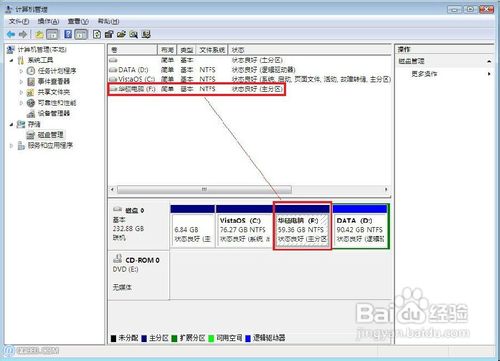
Task: Select 系统工具 in the tree
Action: click(x=40, y=60)
